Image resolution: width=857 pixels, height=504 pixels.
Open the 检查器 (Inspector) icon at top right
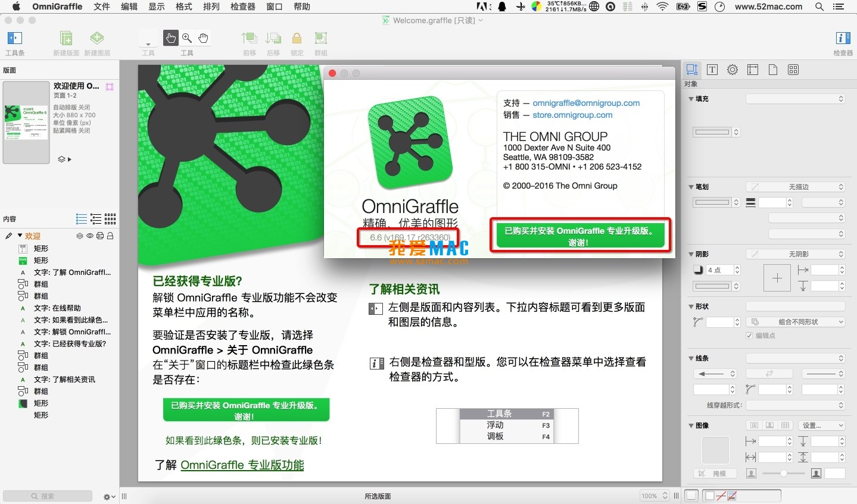(x=843, y=37)
